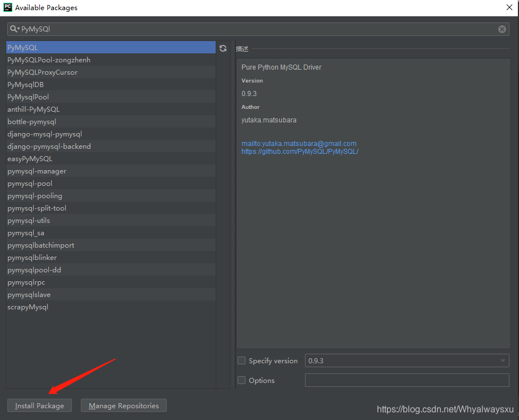Open the search history magnifier icon
This screenshot has width=519, height=420.
point(15,29)
